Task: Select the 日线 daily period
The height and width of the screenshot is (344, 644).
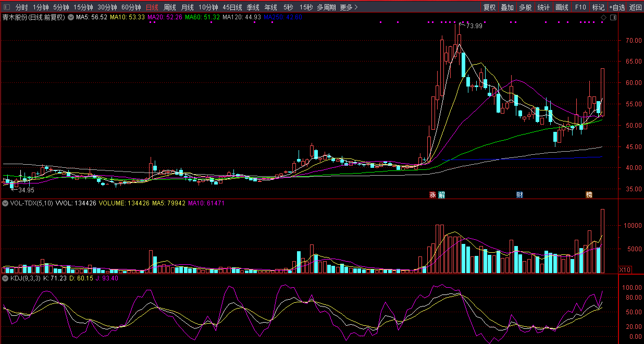Action: coord(152,7)
